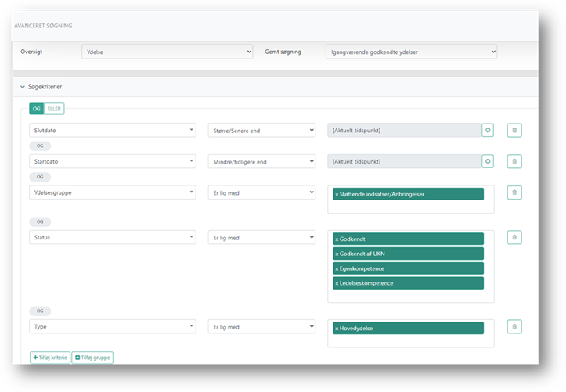Open the Gemt søgning dropdown

411,52
